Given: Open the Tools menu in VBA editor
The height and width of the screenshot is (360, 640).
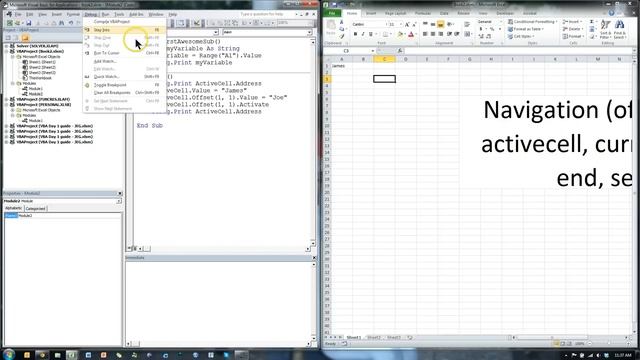Looking at the screenshot, I should pyautogui.click(x=119, y=14).
